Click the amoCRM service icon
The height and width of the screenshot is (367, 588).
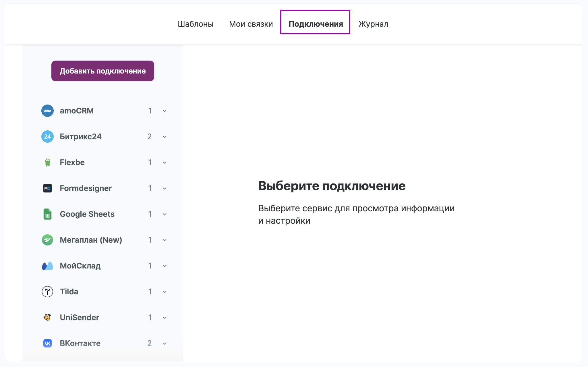(x=47, y=111)
